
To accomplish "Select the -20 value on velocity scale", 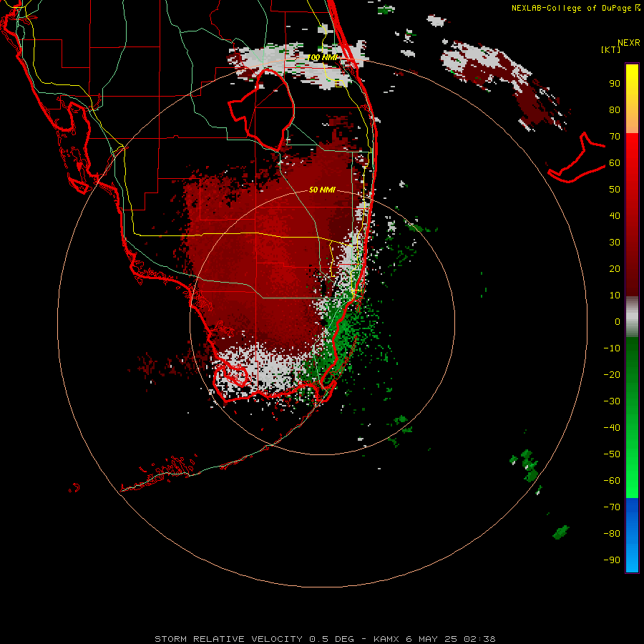I will (612, 375).
